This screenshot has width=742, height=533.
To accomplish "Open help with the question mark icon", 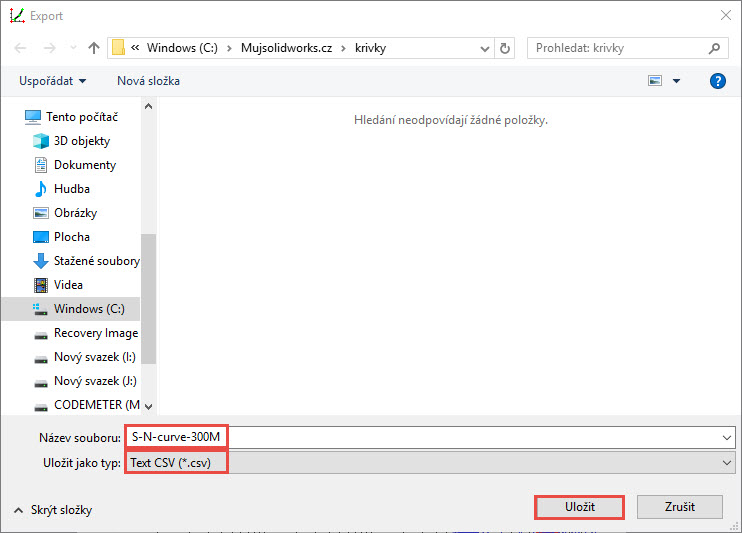I will point(718,81).
